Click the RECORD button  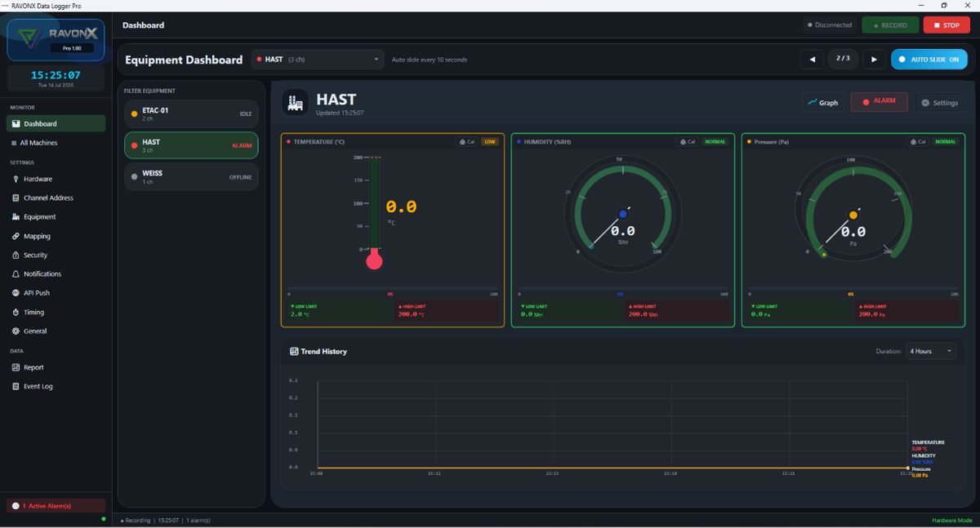click(890, 25)
